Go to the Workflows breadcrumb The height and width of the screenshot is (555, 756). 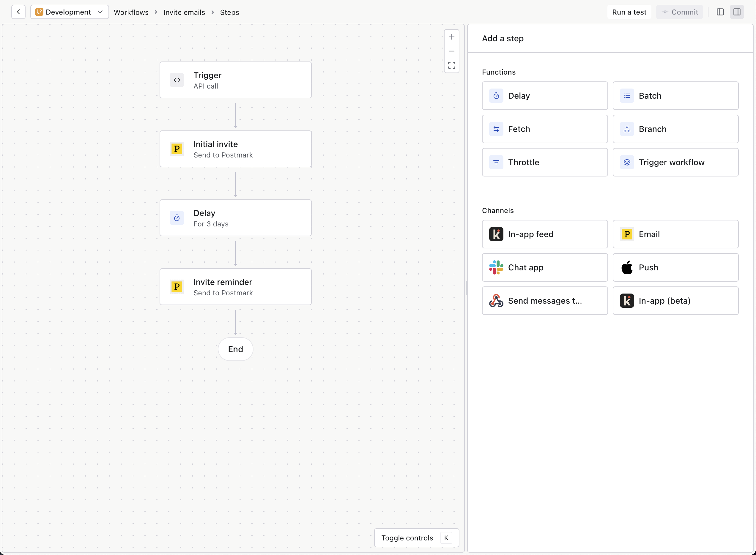coord(131,12)
